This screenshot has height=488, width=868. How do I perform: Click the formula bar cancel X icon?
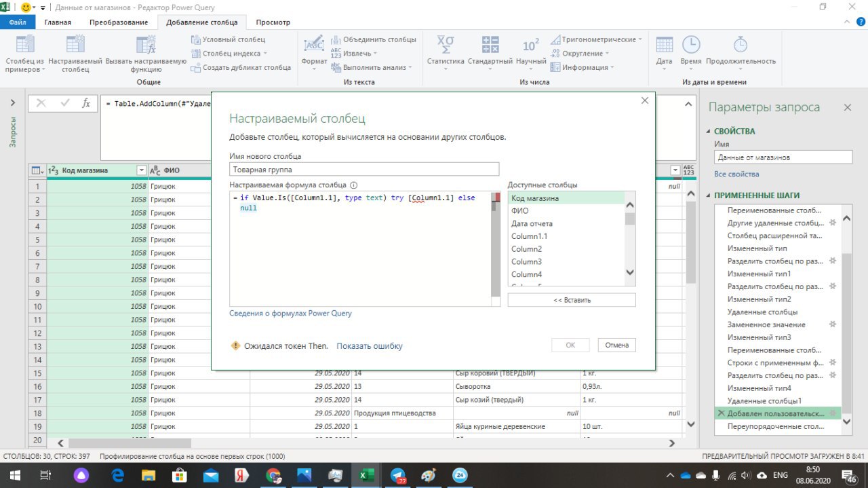[x=41, y=103]
